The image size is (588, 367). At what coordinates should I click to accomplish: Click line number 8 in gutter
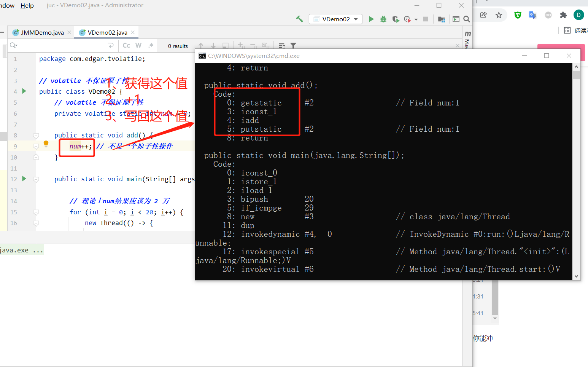tap(15, 135)
